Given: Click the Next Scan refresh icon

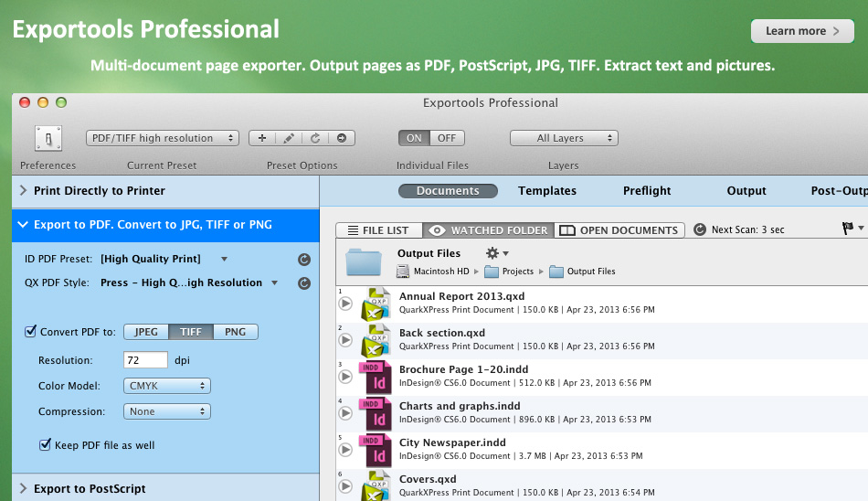Looking at the screenshot, I should (x=700, y=229).
